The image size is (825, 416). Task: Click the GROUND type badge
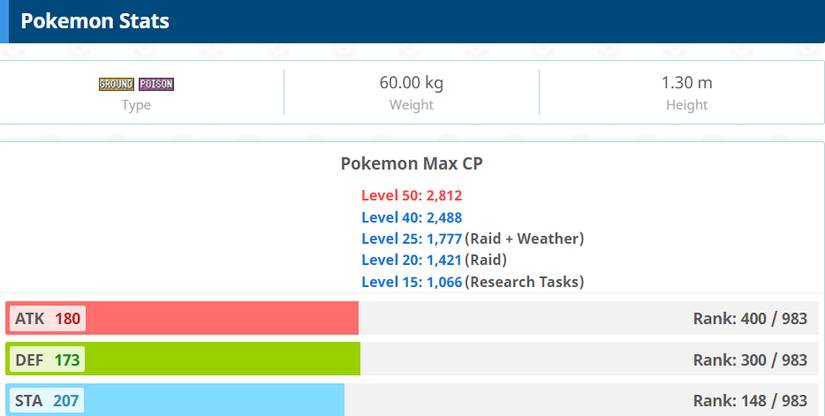point(116,84)
